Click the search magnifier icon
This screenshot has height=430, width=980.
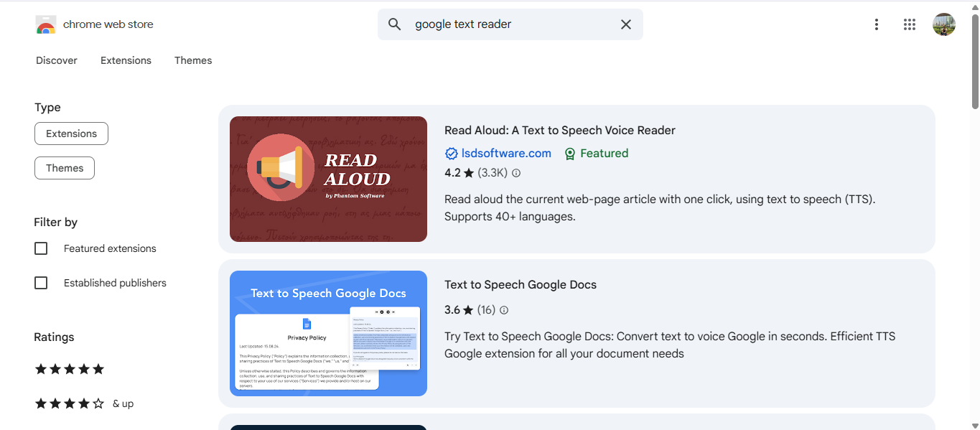point(394,24)
